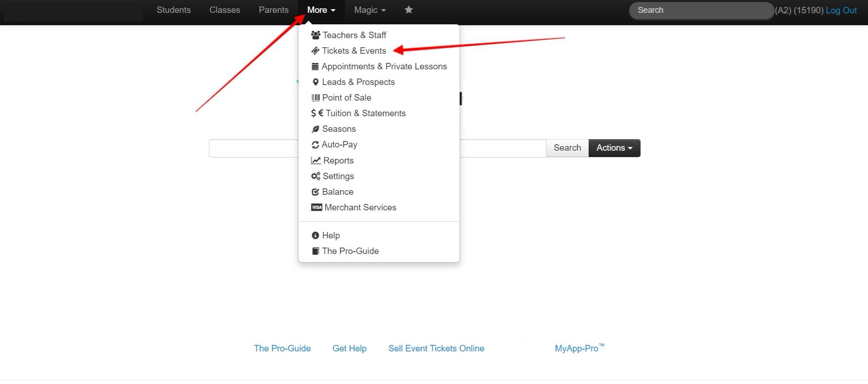Click the Teachers & Staff people icon
The width and height of the screenshot is (868, 384).
click(316, 35)
